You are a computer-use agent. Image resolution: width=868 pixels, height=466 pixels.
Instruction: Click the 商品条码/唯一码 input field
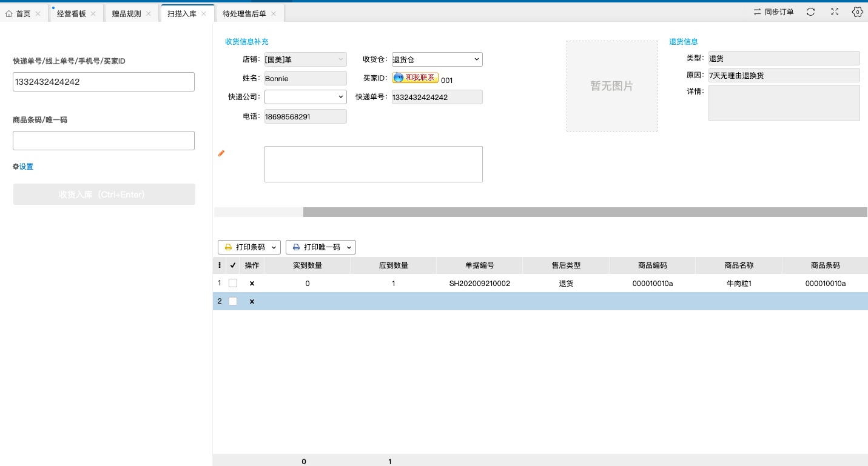104,141
